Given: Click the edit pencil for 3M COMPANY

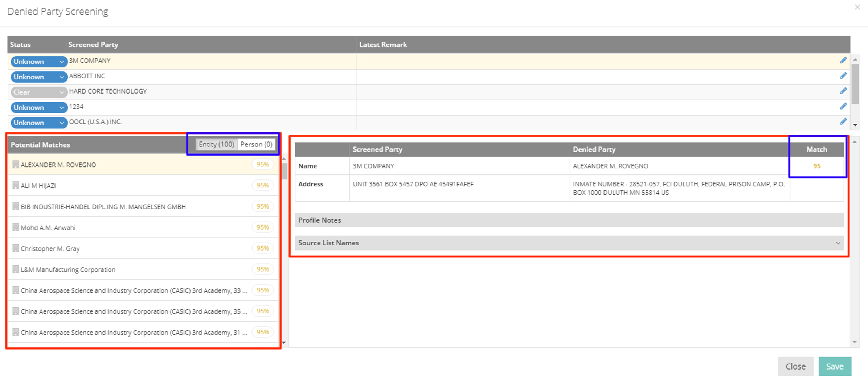Looking at the screenshot, I should click(843, 61).
